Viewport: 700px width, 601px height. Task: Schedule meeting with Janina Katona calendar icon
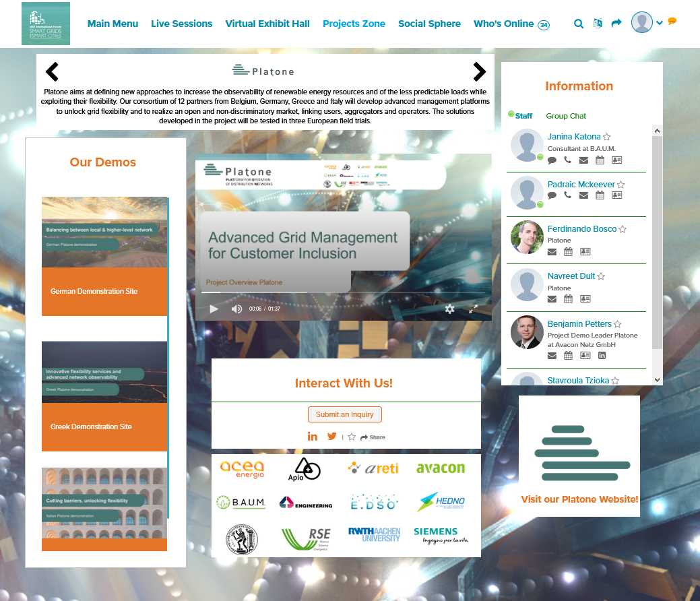(600, 160)
